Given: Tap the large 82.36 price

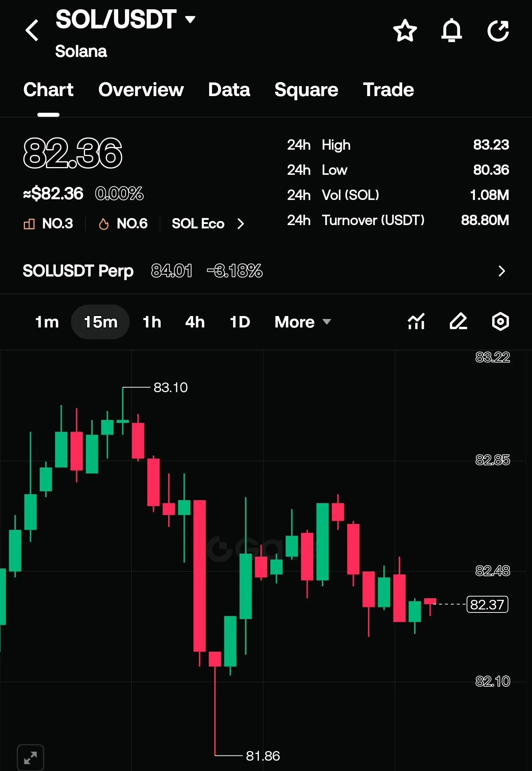Looking at the screenshot, I should pos(72,153).
